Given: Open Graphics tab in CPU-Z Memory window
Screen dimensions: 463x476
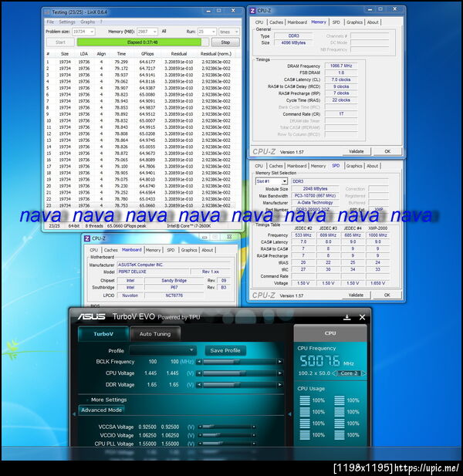Looking at the screenshot, I should click(x=354, y=22).
